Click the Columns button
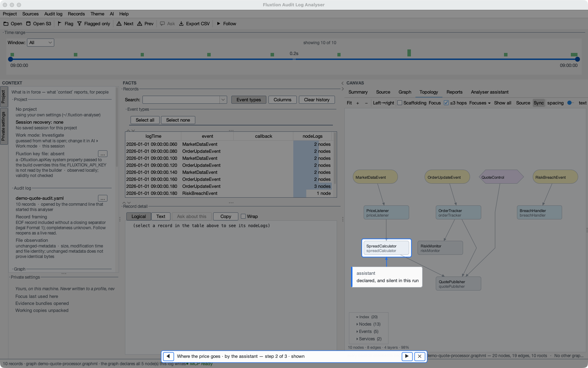This screenshot has height=368, width=588. click(x=282, y=100)
